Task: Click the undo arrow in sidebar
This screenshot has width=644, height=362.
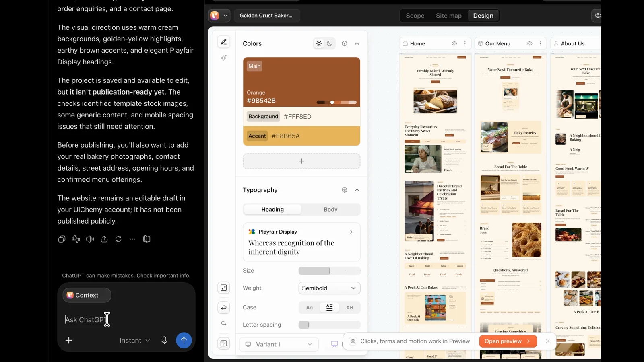Action: (224, 307)
